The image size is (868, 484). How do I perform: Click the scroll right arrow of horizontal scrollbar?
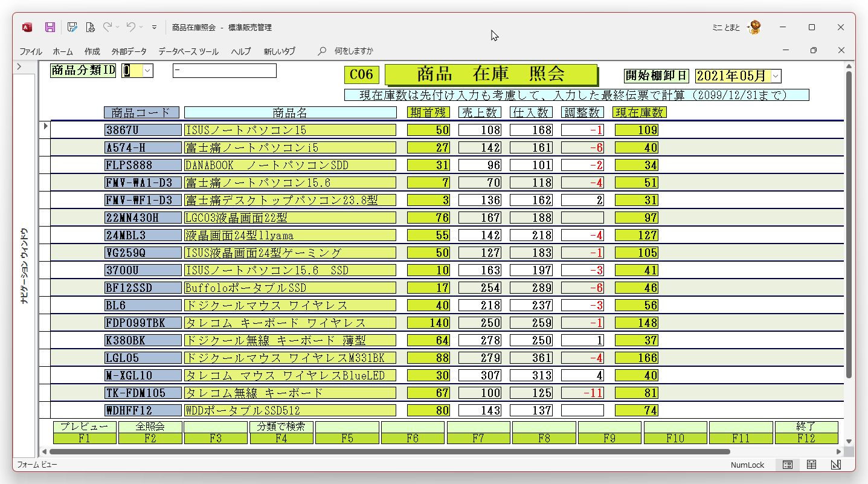pos(839,451)
